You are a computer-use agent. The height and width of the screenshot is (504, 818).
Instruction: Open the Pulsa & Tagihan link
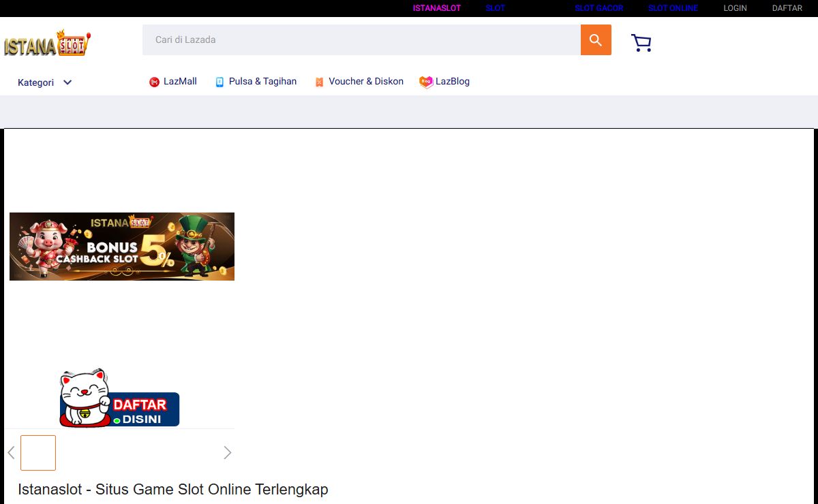click(262, 82)
